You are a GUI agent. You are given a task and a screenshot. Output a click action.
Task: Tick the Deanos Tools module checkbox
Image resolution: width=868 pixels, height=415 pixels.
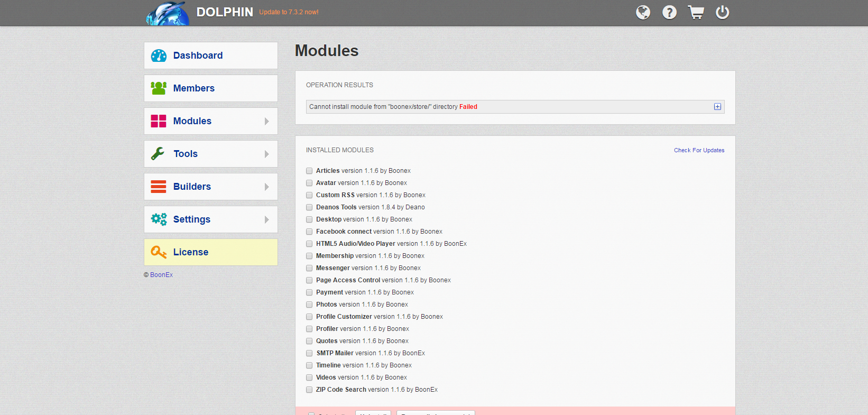coord(309,207)
